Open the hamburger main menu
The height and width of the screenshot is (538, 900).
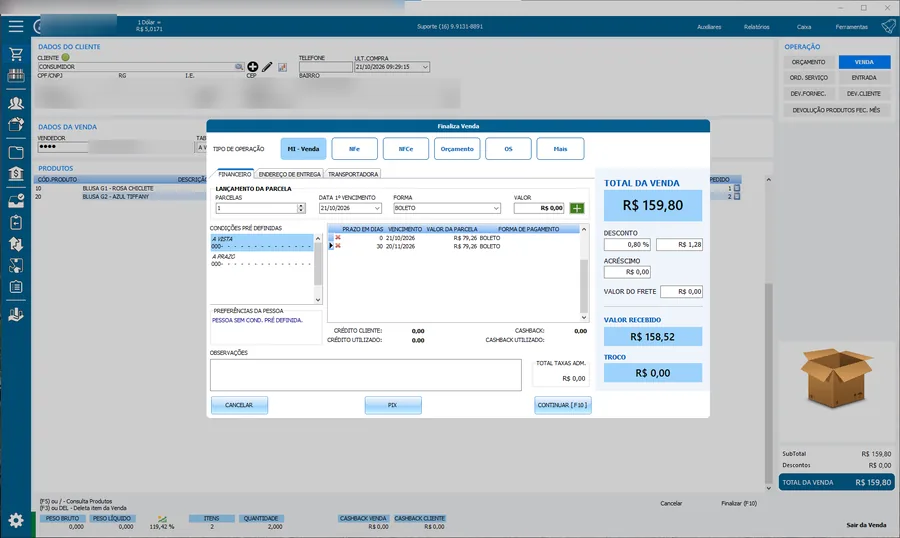point(15,26)
